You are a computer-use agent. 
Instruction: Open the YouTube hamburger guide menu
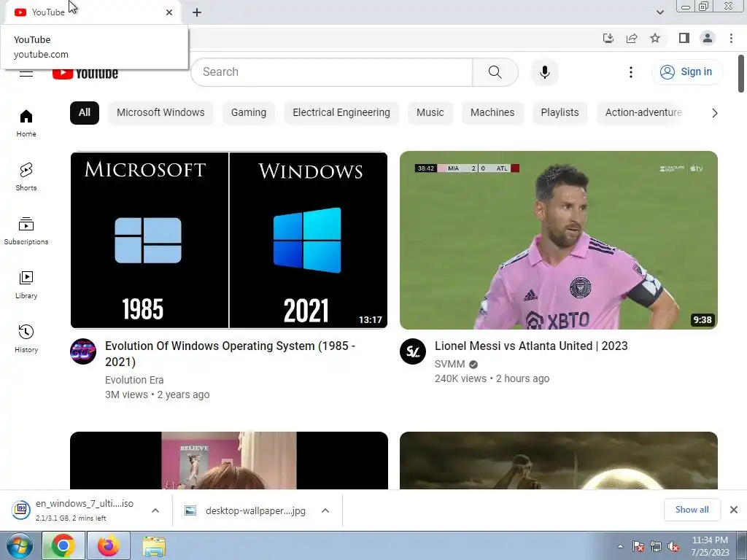(26, 73)
